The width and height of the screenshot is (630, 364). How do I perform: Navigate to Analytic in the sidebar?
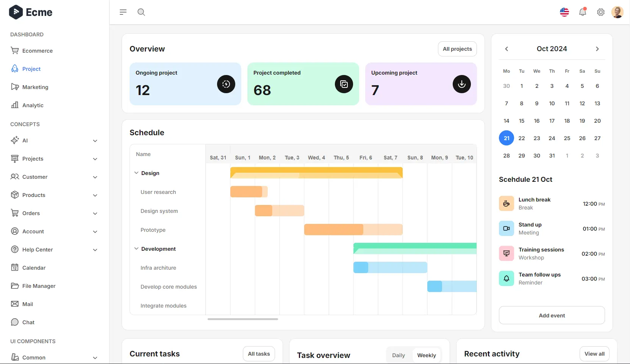pos(33,105)
